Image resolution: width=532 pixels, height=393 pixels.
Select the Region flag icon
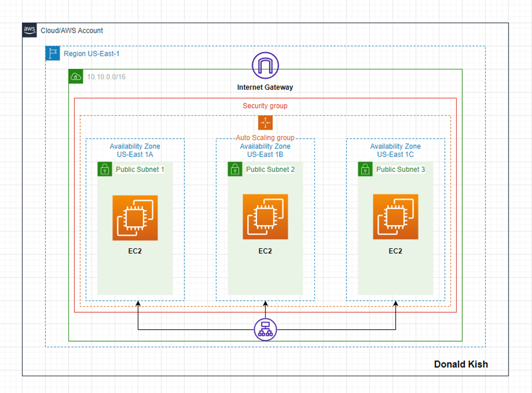tap(52, 53)
